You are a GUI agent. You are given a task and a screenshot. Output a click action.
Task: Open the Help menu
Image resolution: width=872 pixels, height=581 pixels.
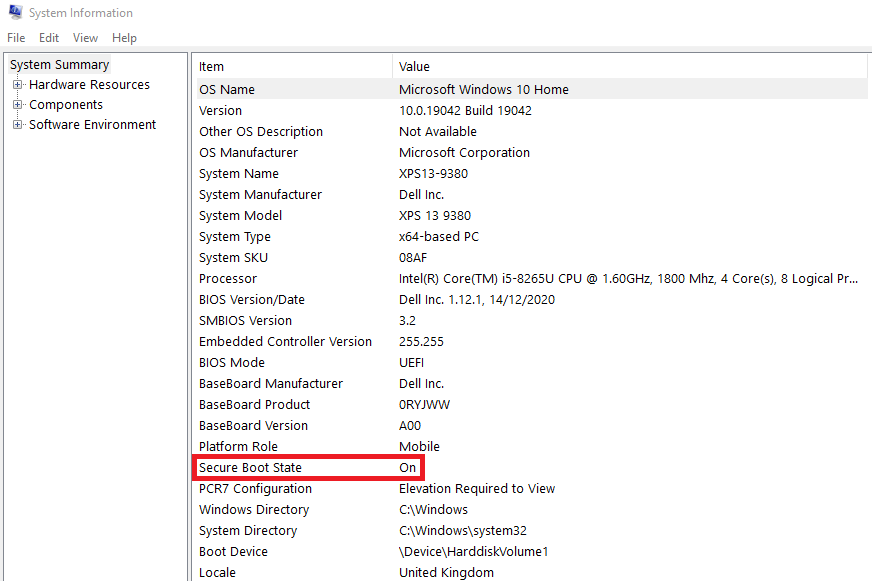[124, 38]
